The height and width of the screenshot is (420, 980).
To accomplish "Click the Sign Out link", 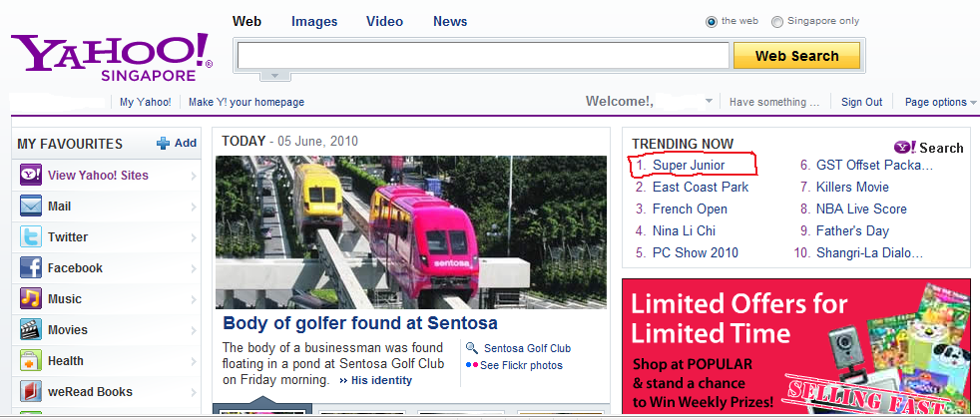I will click(x=862, y=102).
